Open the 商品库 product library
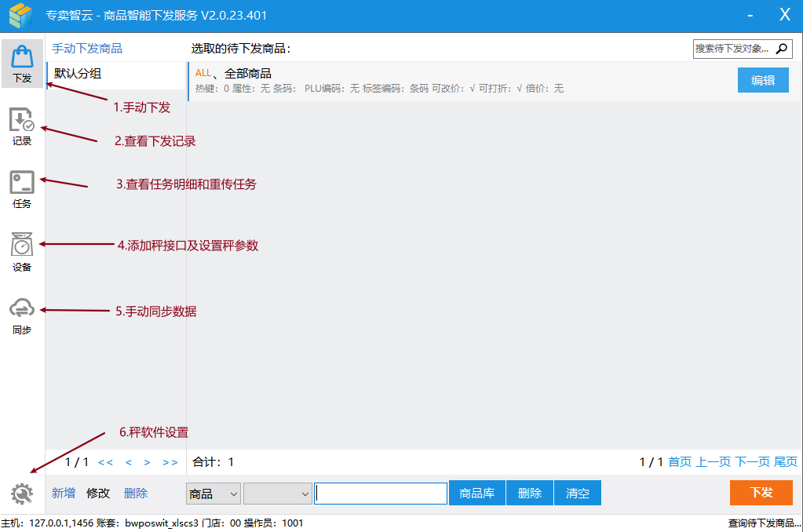Viewport: 803px width, 532px height. click(477, 494)
